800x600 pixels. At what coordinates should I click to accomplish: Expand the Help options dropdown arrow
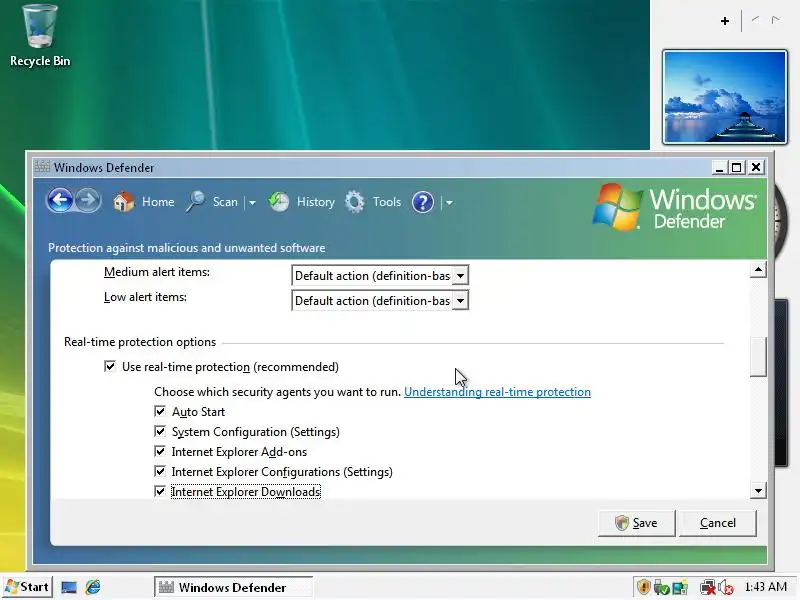449,203
